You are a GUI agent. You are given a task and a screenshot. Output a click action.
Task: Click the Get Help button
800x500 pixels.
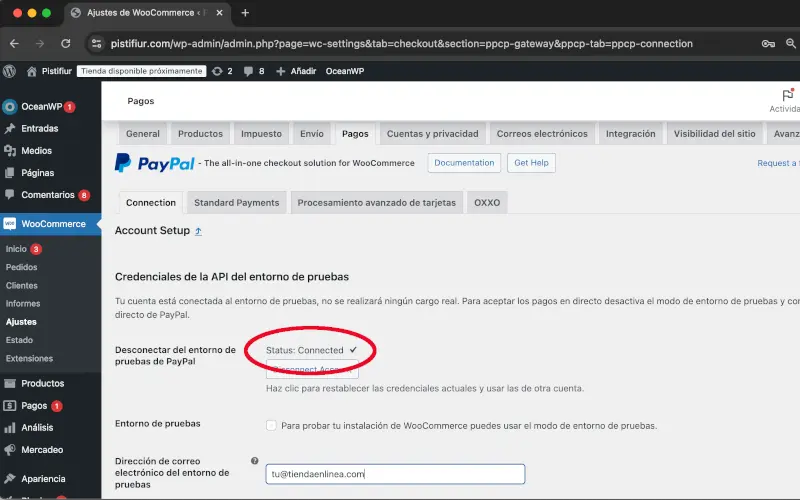pyautogui.click(x=531, y=163)
